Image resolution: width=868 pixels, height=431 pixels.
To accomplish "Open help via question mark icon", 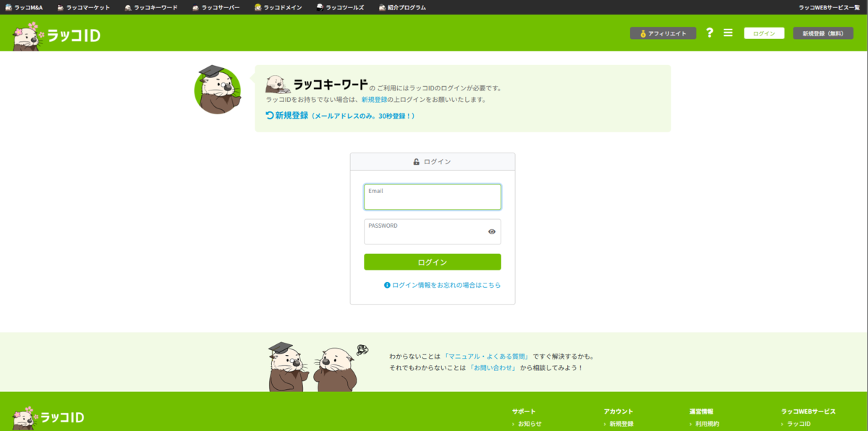I will 710,33.
